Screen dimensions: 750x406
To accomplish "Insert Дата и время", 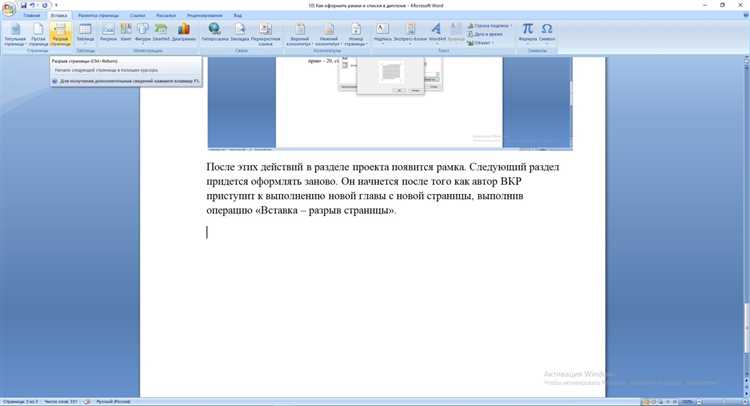I will pos(485,34).
